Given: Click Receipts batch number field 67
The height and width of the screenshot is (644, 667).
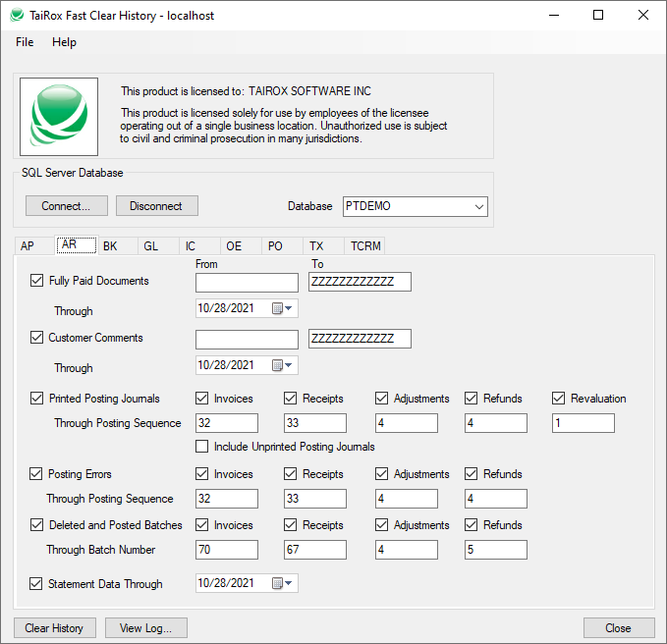Looking at the screenshot, I should point(315,550).
